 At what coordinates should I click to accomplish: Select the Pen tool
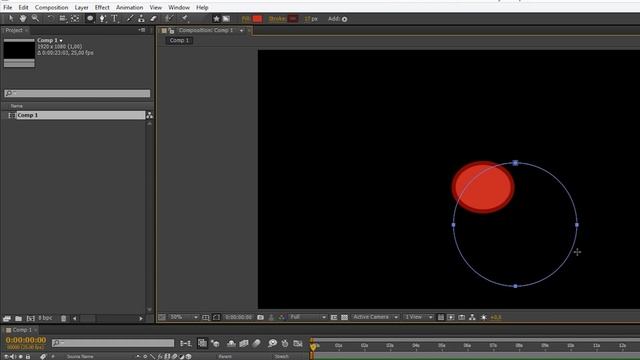102,19
